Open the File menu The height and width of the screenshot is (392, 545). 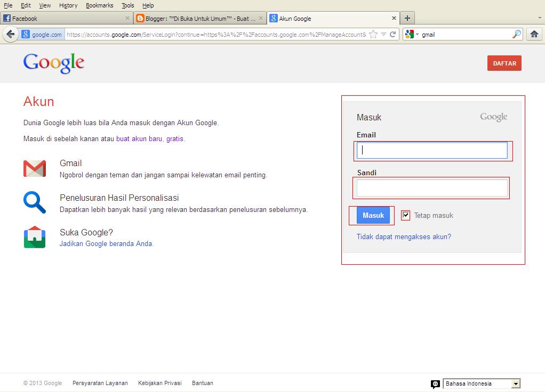8,5
